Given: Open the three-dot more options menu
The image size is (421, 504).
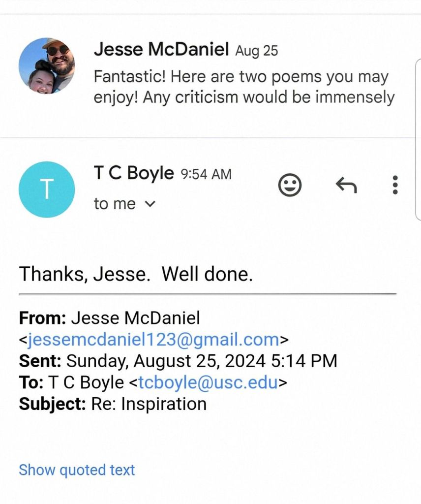Looking at the screenshot, I should pos(395,185).
